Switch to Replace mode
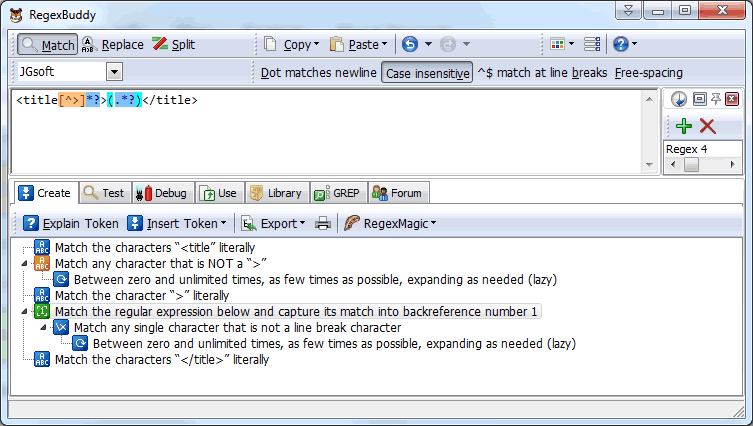 coord(113,45)
